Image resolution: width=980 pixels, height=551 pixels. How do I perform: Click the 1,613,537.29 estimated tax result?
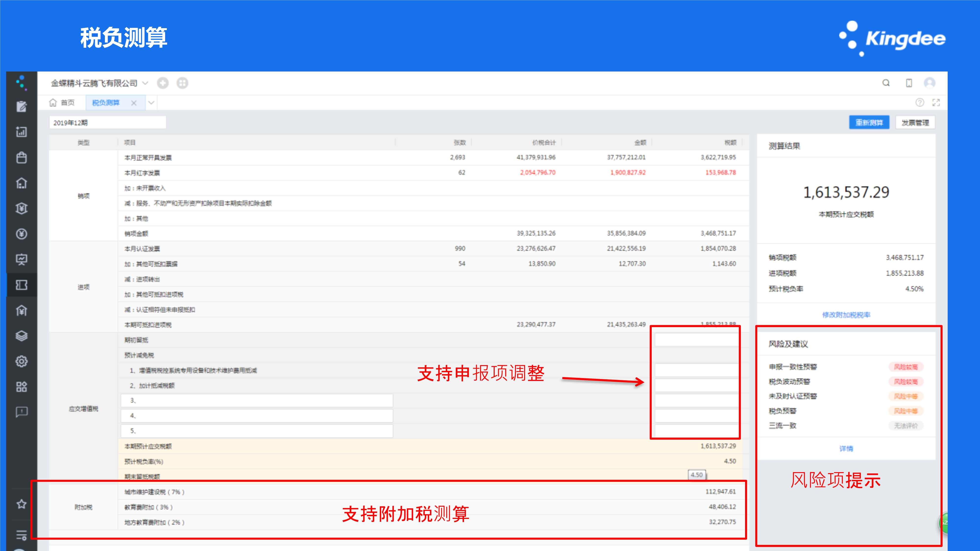846,192
